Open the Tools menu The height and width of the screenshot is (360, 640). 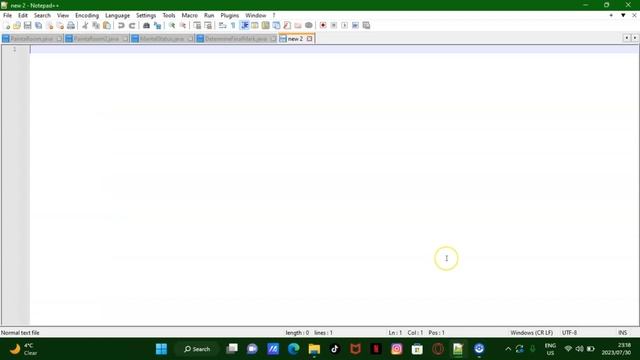pyautogui.click(x=169, y=15)
